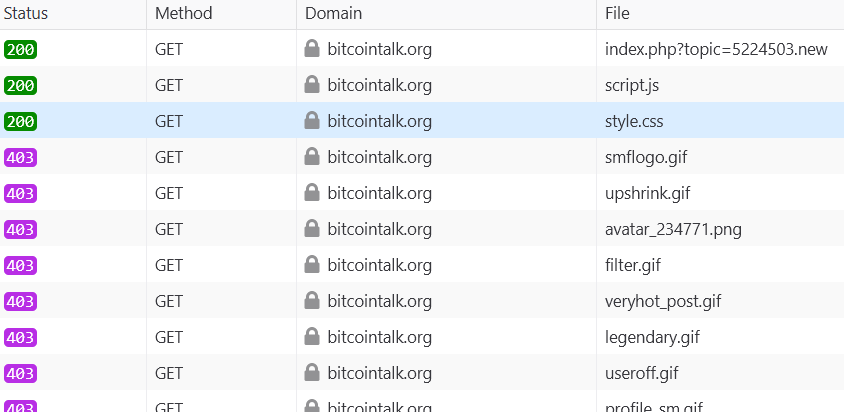The width and height of the screenshot is (844, 412).
Task: Click the 403 status badge for legendary.gif
Action: [20, 338]
